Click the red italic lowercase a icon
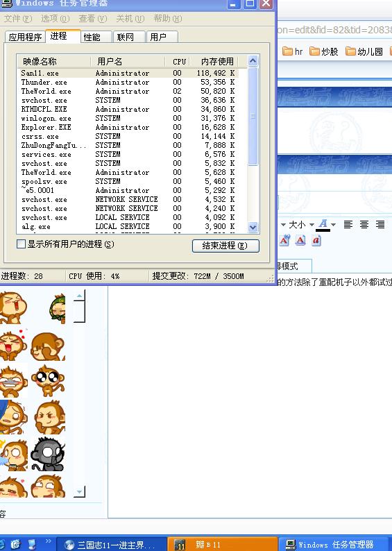This screenshot has height=551, width=392. (316, 240)
